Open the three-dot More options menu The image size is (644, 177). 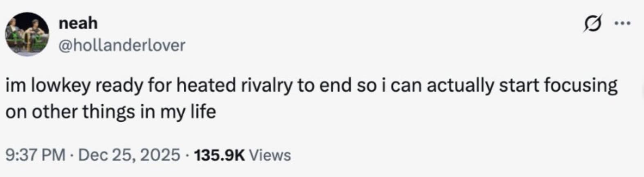[623, 23]
